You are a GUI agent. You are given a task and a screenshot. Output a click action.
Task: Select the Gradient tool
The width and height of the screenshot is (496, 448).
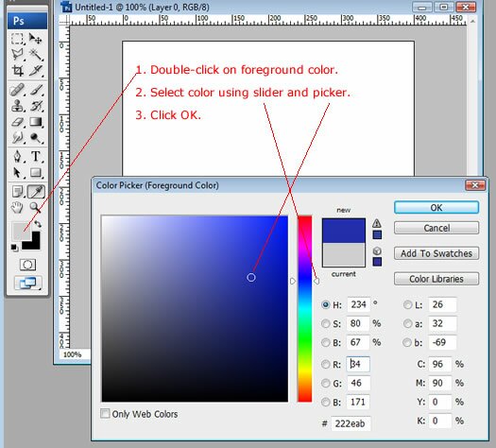point(36,122)
